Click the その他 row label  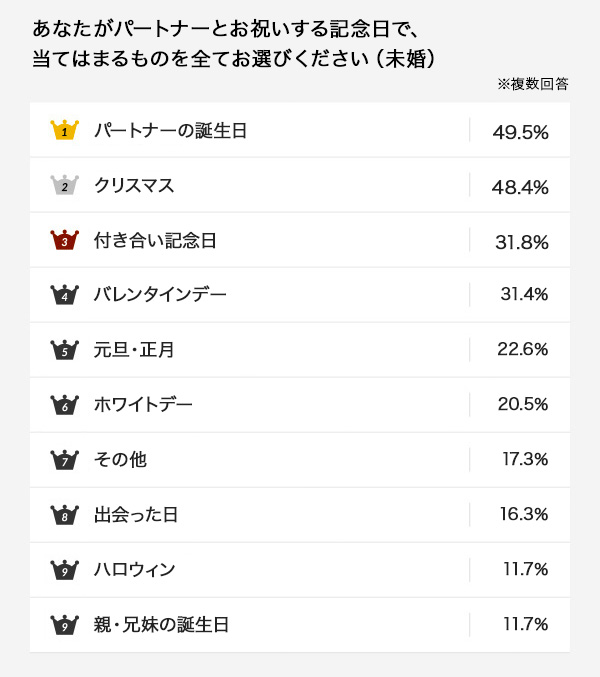(120, 460)
